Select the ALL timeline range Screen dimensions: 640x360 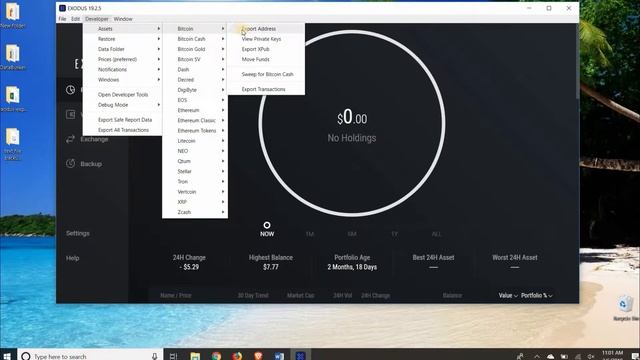pos(436,234)
